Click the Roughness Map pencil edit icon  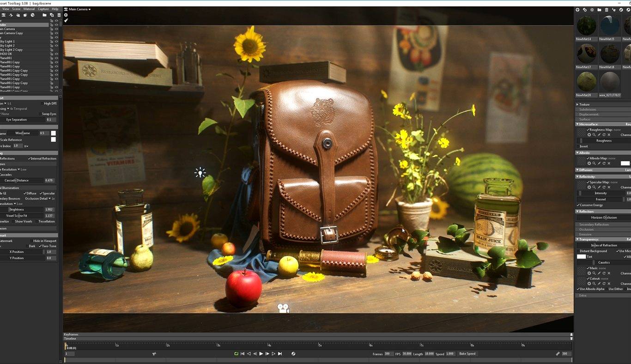(599, 135)
